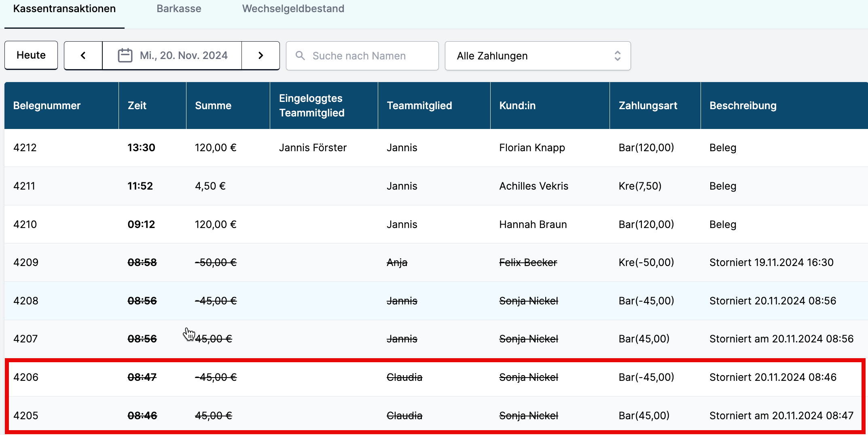This screenshot has height=435, width=868.
Task: Select the Kassentransaktionen tab
Action: coord(64,9)
